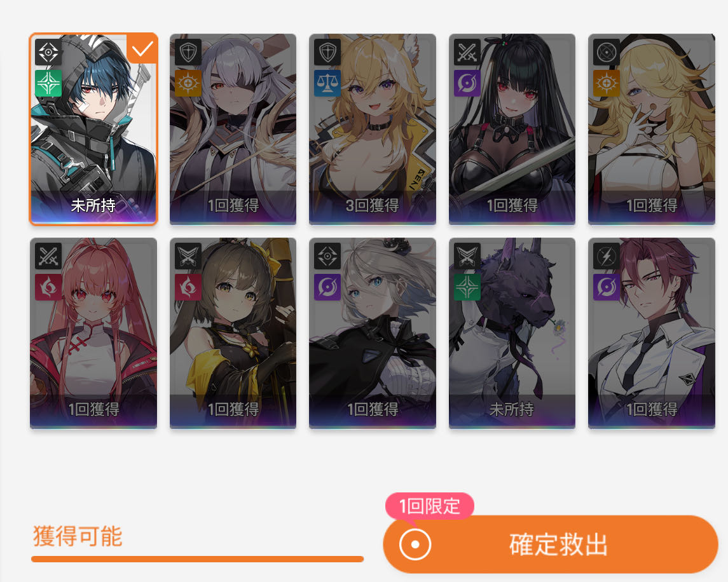Click the shield defender icon on silver-haired card
This screenshot has width=728, height=582.
tap(188, 51)
